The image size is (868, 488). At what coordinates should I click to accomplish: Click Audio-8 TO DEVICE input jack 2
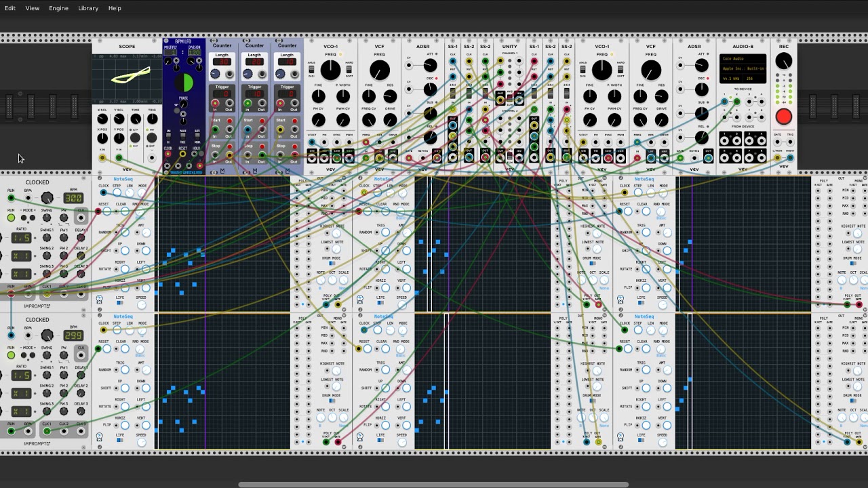pyautogui.click(x=736, y=102)
